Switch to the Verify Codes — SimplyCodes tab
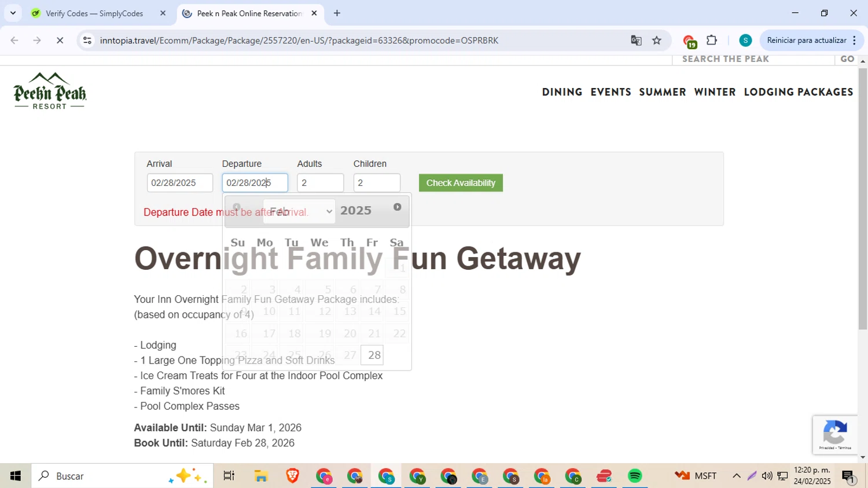Screen dimensions: 868x488 [x=94, y=13]
